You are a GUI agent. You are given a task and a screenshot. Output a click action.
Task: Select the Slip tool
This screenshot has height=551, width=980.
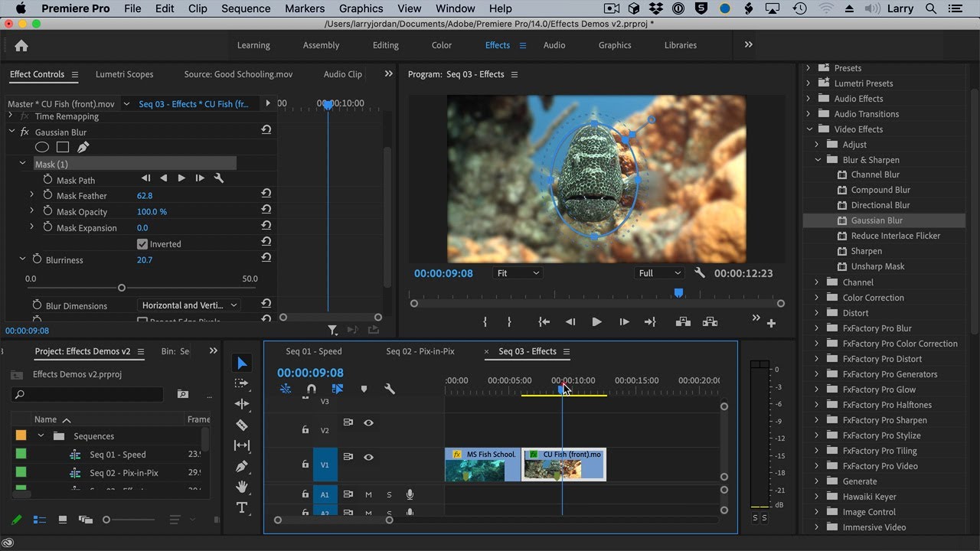click(242, 445)
